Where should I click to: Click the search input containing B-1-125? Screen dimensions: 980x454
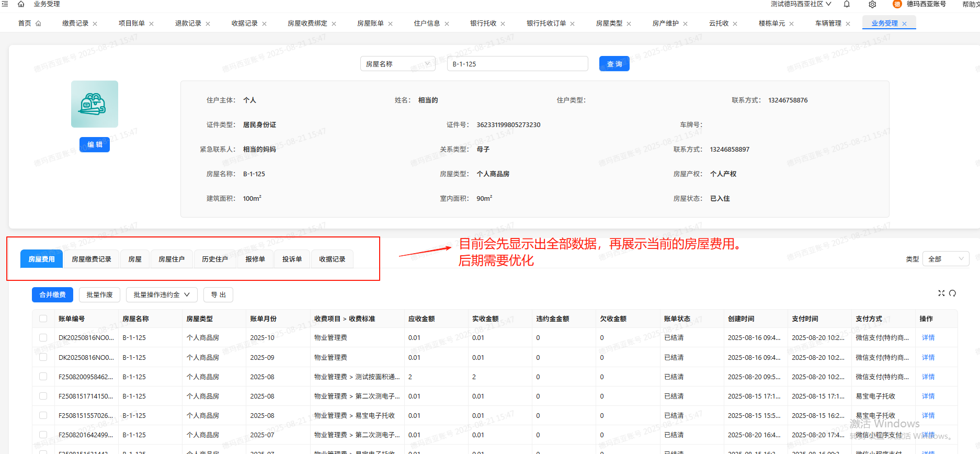click(517, 64)
